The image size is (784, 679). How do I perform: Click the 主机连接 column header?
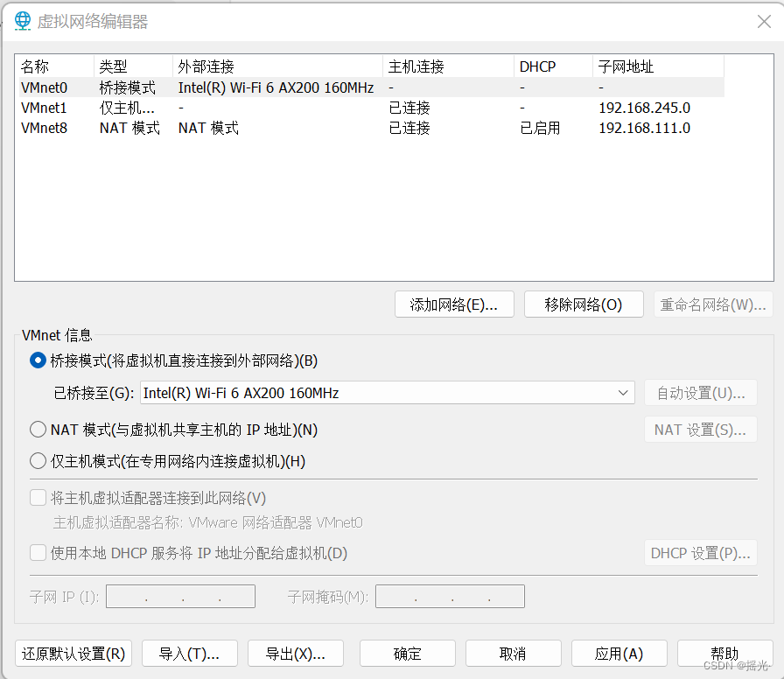[x=448, y=66]
